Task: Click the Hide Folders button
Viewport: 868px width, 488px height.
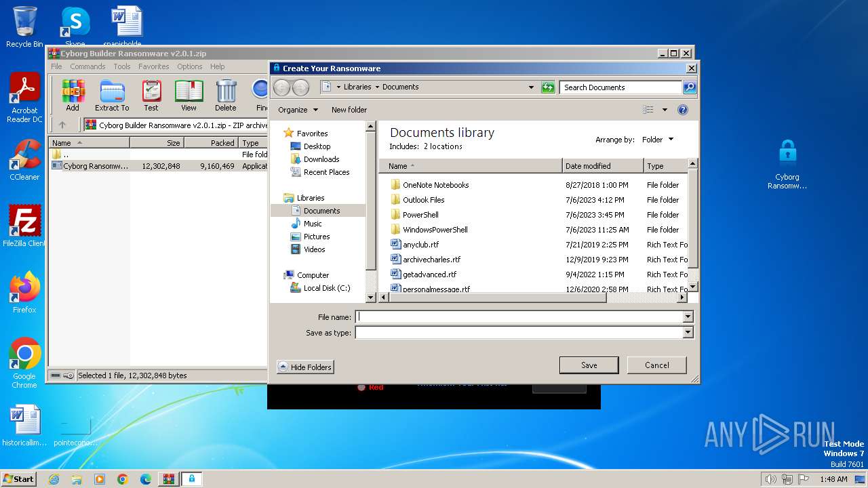Action: pos(305,367)
